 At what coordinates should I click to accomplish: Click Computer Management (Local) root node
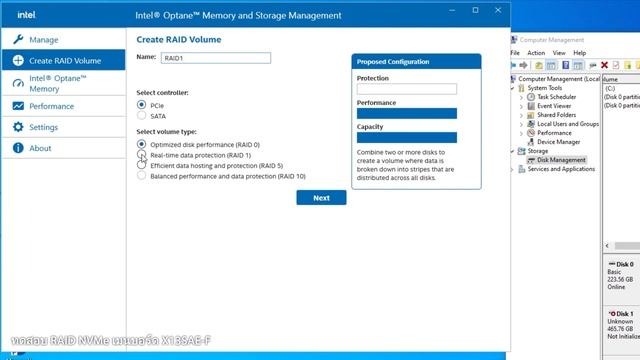click(559, 79)
